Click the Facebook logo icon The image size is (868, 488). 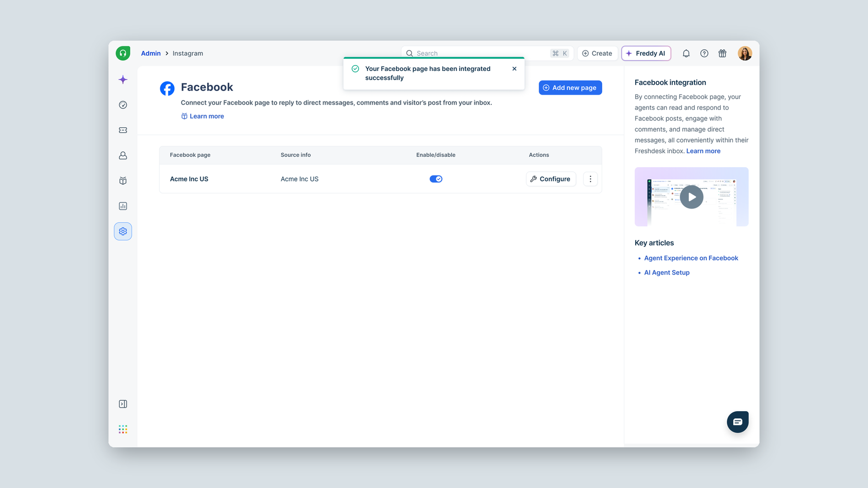click(167, 88)
